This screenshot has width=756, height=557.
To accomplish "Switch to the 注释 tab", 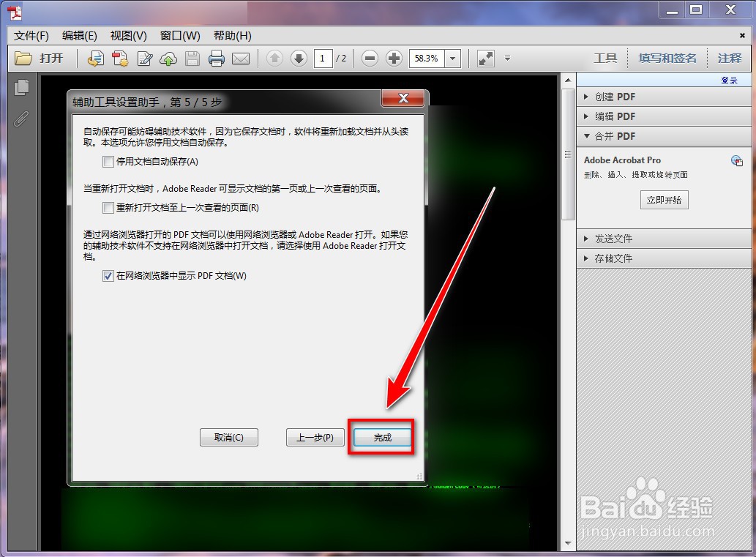I will pyautogui.click(x=729, y=58).
